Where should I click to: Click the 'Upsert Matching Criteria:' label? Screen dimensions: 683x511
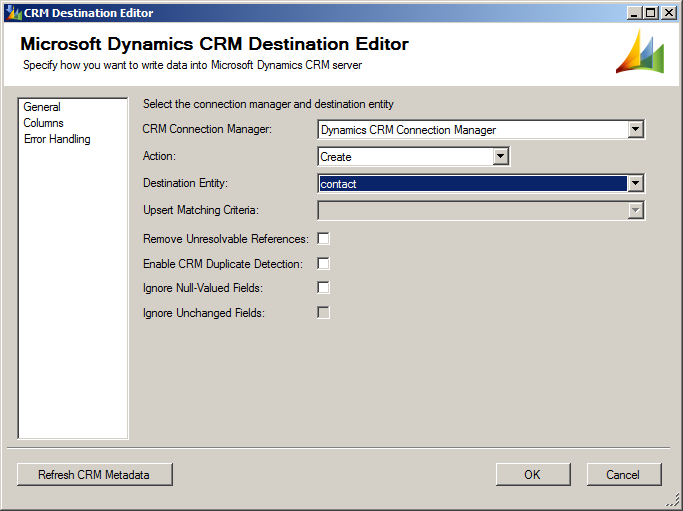point(201,210)
